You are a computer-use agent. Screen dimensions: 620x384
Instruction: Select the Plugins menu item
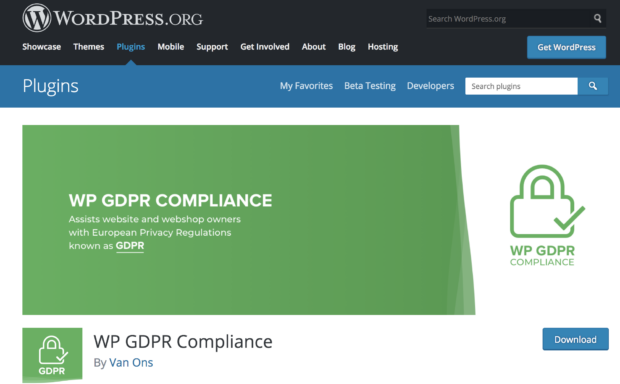131,47
